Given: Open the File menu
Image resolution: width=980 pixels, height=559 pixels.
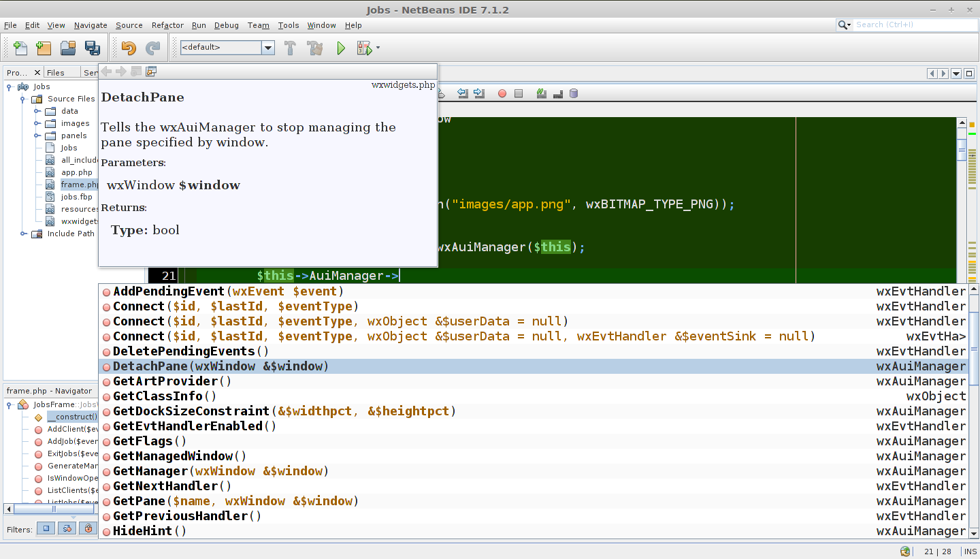Looking at the screenshot, I should 10,25.
